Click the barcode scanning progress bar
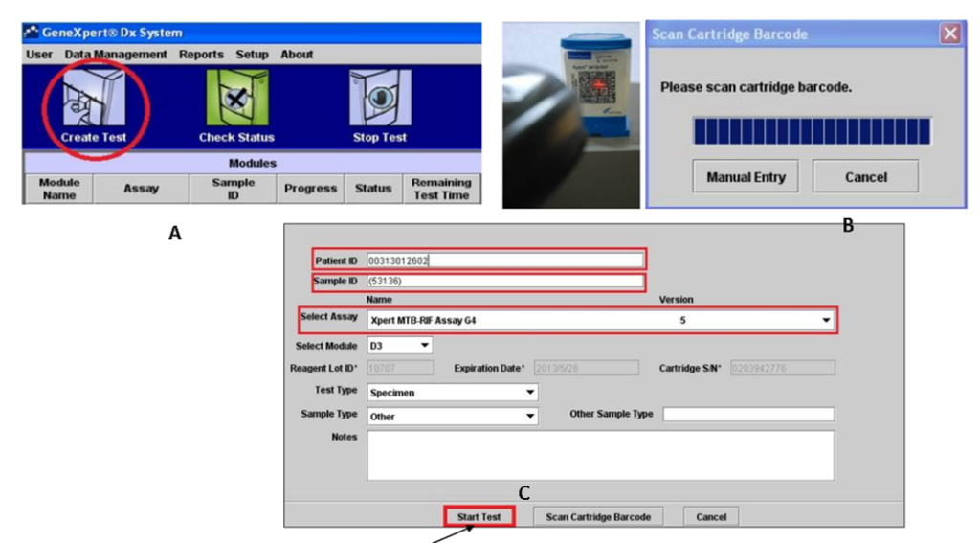 pyautogui.click(x=813, y=131)
